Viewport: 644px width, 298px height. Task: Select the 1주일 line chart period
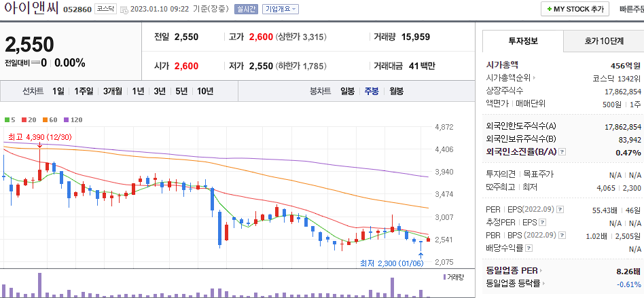point(84,91)
